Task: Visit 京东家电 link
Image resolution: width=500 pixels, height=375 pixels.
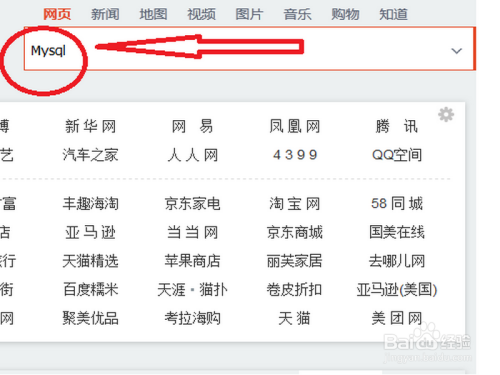Action: pyautogui.click(x=192, y=204)
